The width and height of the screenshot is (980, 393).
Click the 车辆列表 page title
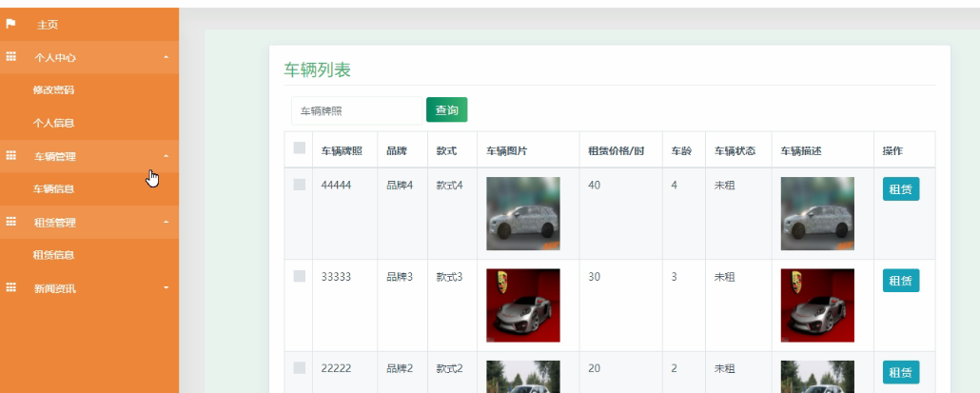coord(318,70)
